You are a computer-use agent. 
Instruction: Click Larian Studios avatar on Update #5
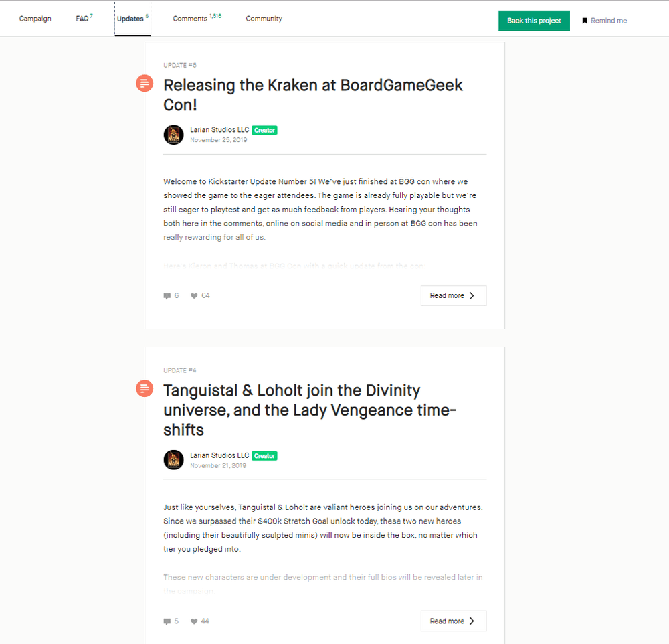174,135
